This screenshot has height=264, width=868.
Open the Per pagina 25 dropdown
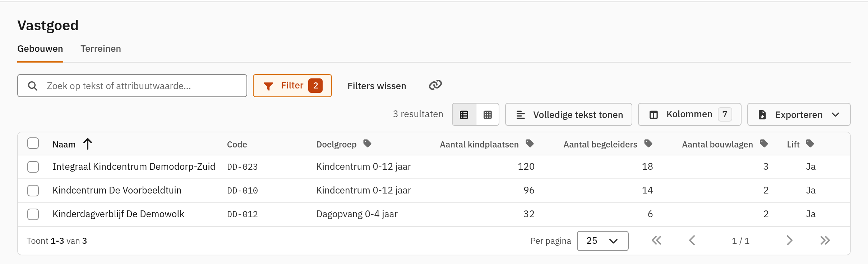(602, 241)
